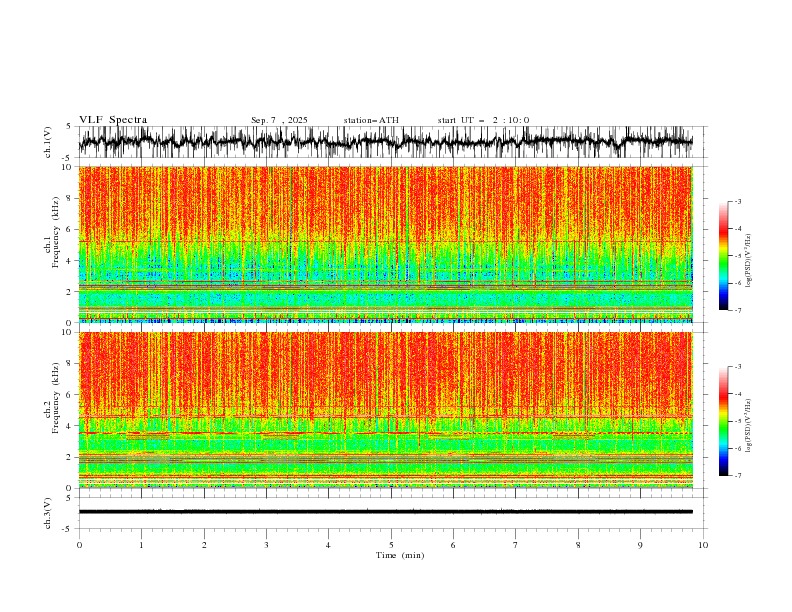Click the '-7' label on lower colorbar
The width and height of the screenshot is (792, 612).
point(737,476)
